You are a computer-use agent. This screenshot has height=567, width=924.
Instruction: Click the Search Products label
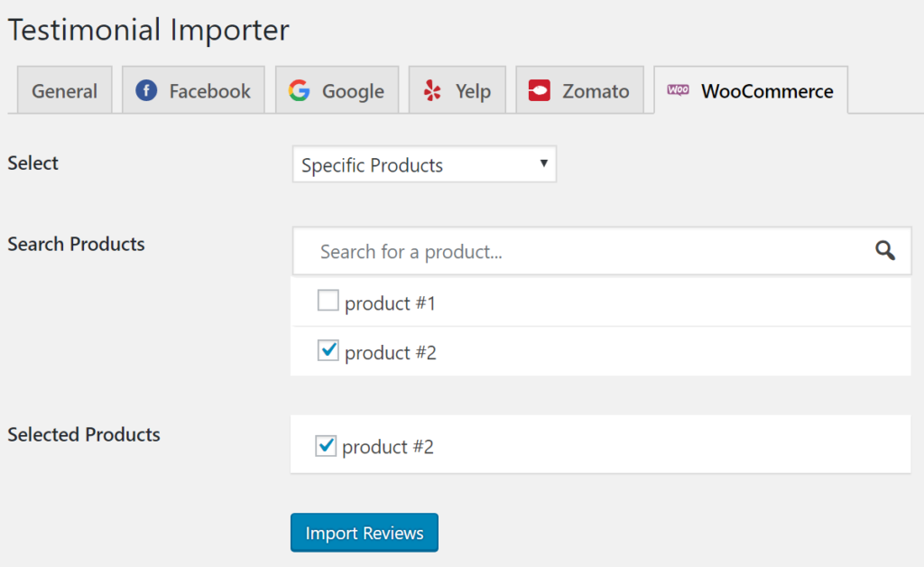pyautogui.click(x=76, y=244)
